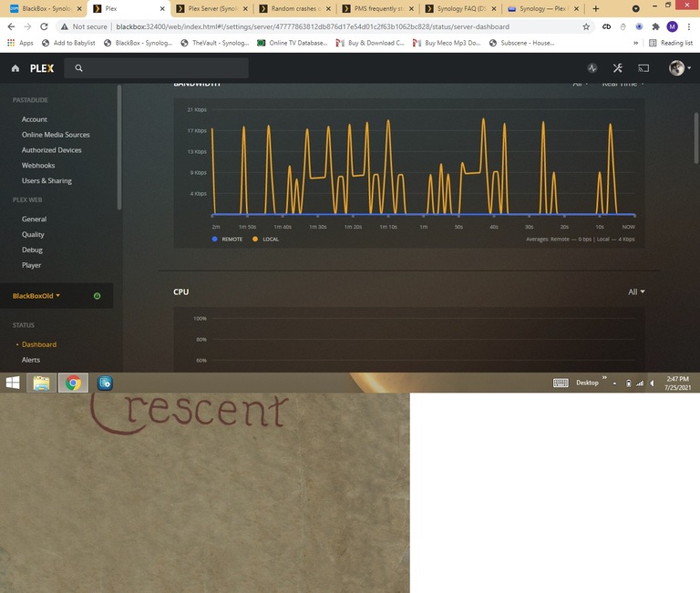Click the Not secure site info

click(84, 26)
